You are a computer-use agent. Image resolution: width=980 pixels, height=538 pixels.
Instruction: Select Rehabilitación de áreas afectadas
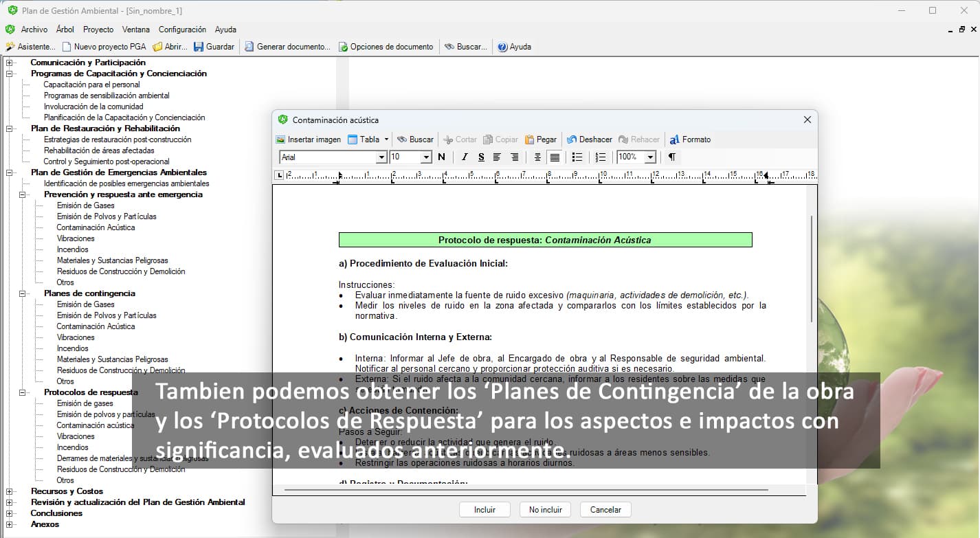pyautogui.click(x=99, y=150)
